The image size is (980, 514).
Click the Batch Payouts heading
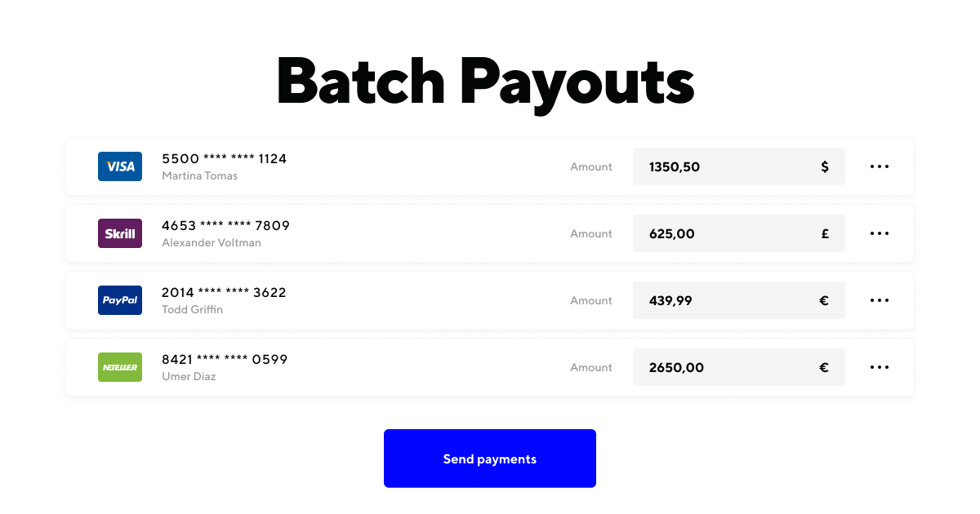(486, 80)
